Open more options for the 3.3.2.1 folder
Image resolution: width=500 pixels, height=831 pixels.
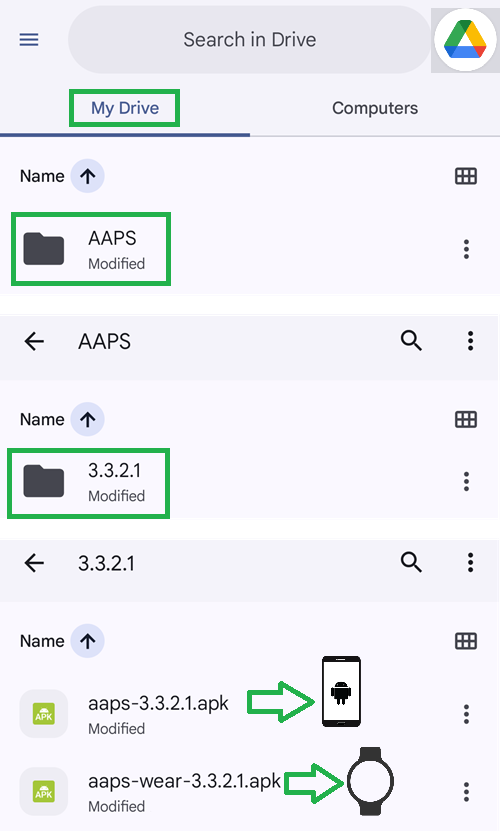click(x=466, y=482)
